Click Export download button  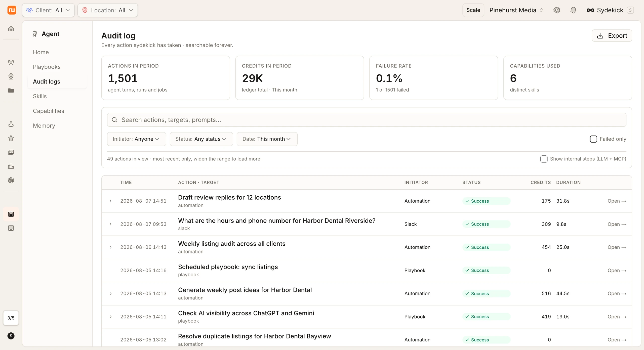(x=612, y=35)
